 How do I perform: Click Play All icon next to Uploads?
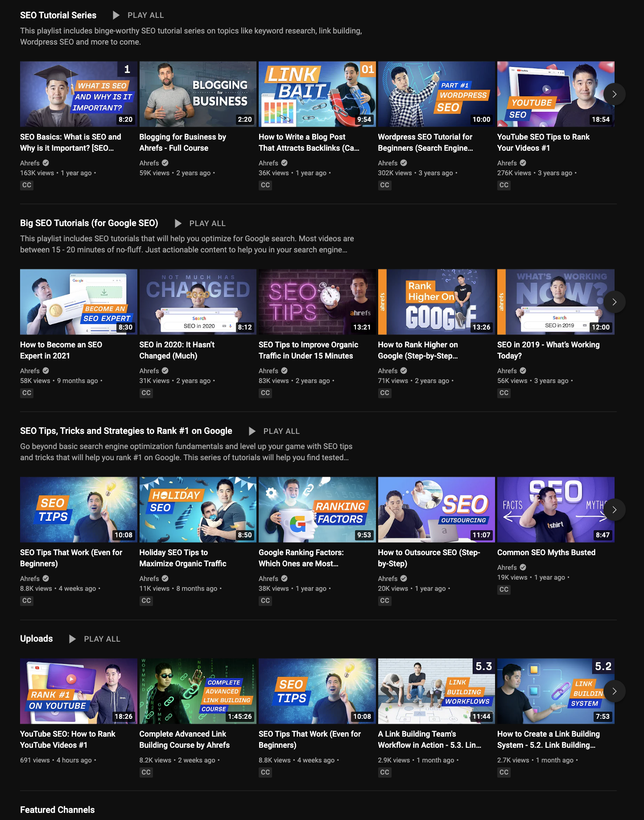click(x=72, y=639)
